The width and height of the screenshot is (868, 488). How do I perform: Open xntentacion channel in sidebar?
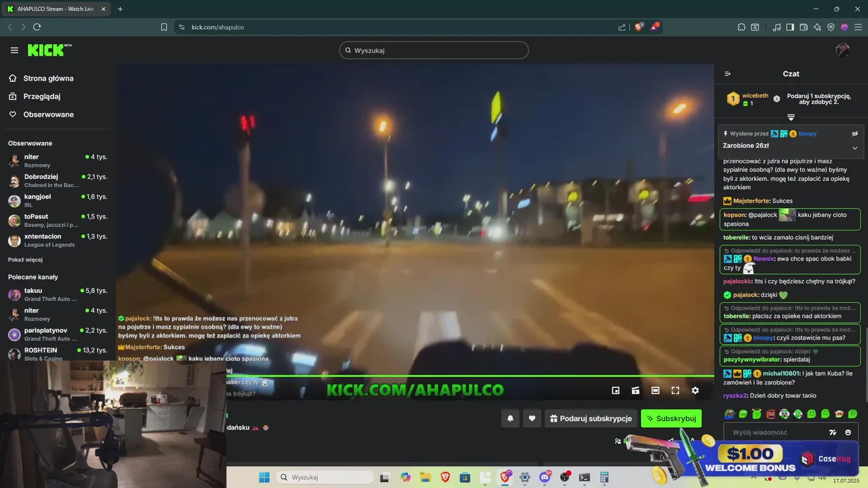[x=57, y=241]
